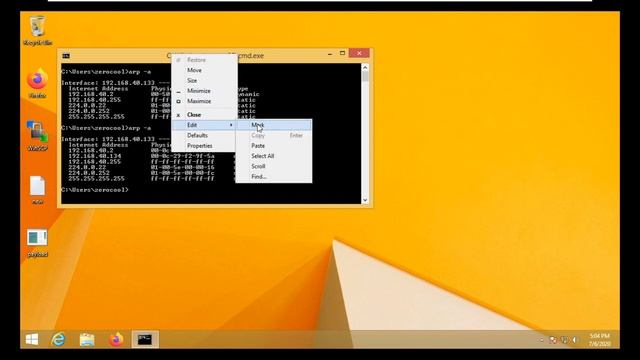The height and width of the screenshot is (360, 640).
Task: Choose Move in the system menu
Action: click(x=204, y=70)
